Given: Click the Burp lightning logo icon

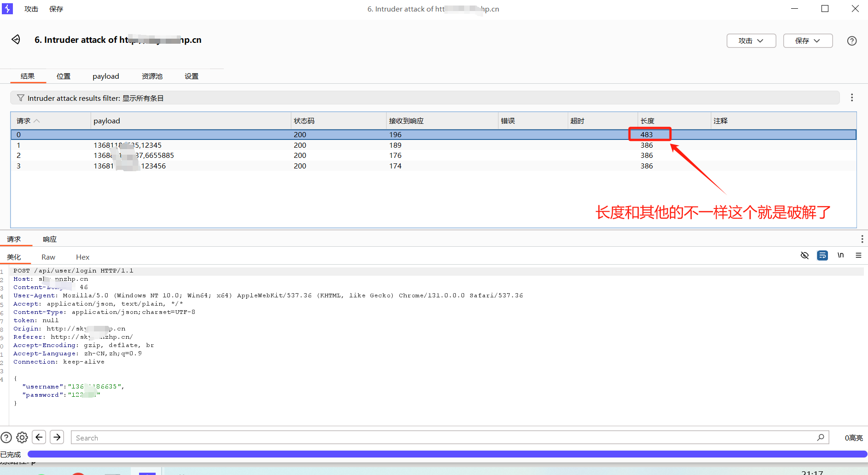Looking at the screenshot, I should click(7, 9).
